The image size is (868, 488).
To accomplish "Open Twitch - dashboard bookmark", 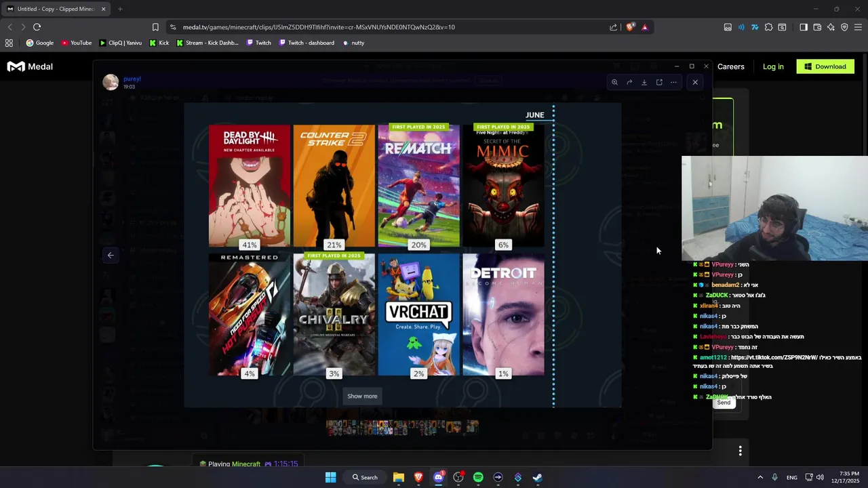I will tap(307, 43).
